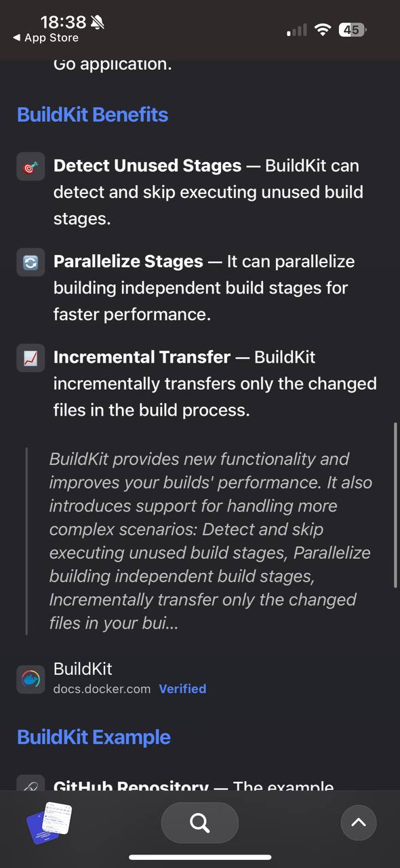Tap the Docker favicon next to BuildKit source
400x868 pixels.
[x=31, y=679]
